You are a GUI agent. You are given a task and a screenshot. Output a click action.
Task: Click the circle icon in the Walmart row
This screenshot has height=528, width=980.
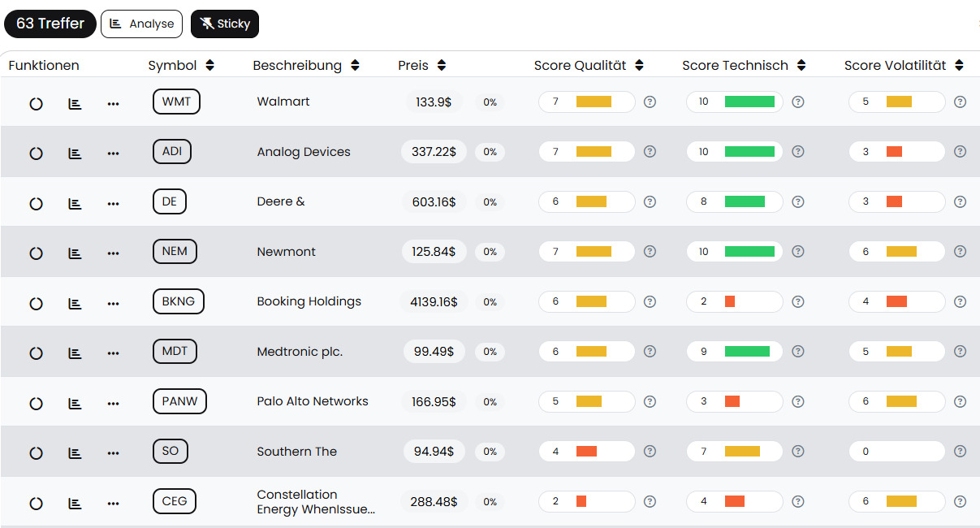click(36, 103)
